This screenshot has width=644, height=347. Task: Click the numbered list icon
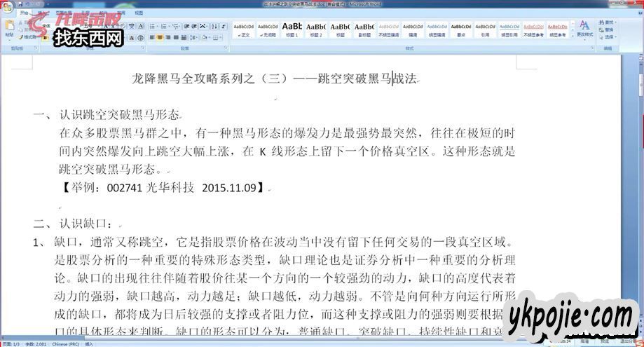click(163, 26)
